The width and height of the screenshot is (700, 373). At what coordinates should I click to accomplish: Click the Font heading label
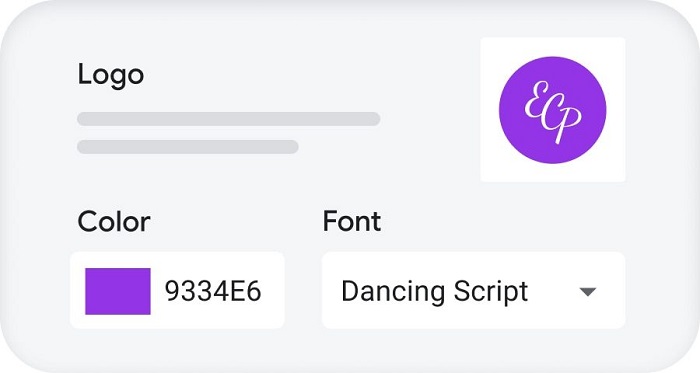pyautogui.click(x=352, y=221)
